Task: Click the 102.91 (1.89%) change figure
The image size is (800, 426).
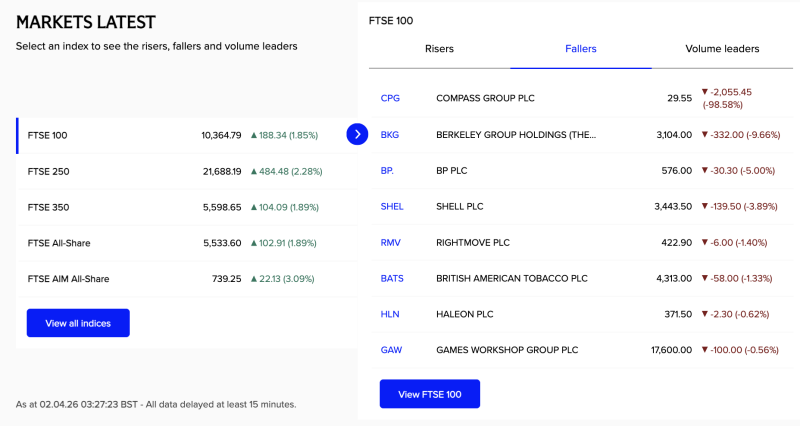Action: 283,243
